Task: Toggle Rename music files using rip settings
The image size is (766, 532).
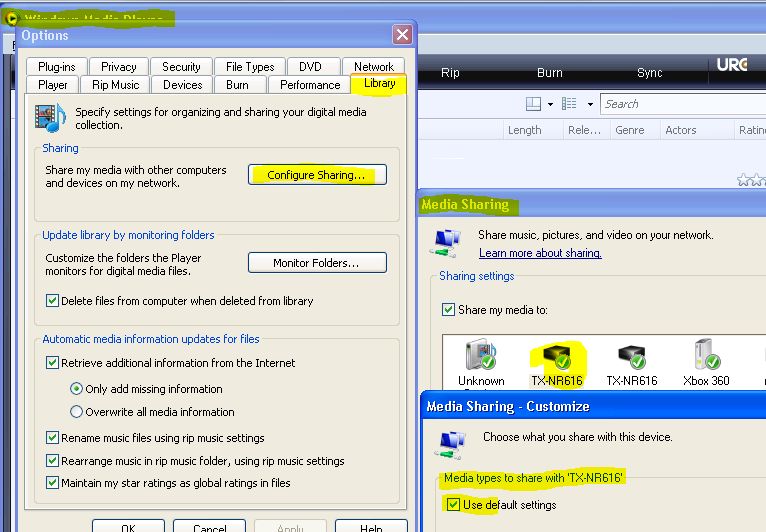Action: 52,437
